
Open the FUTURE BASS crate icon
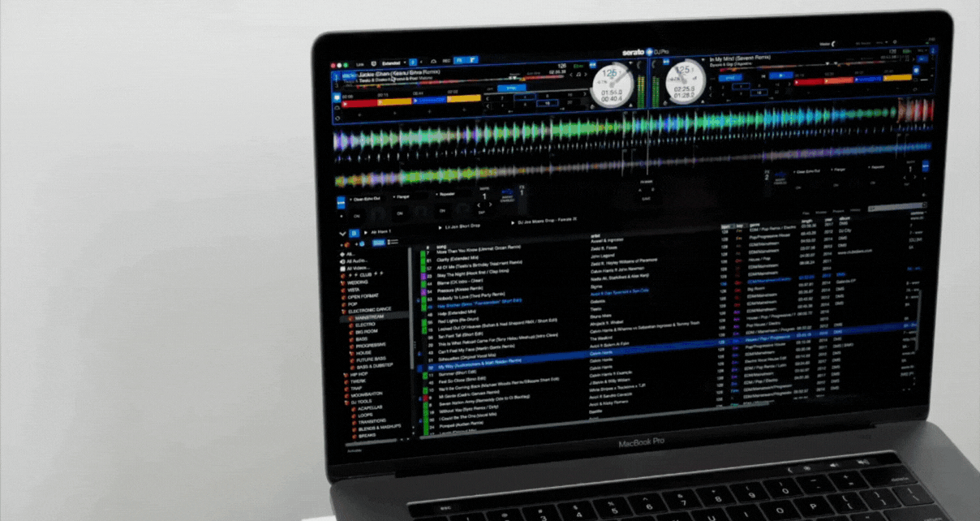point(352,360)
